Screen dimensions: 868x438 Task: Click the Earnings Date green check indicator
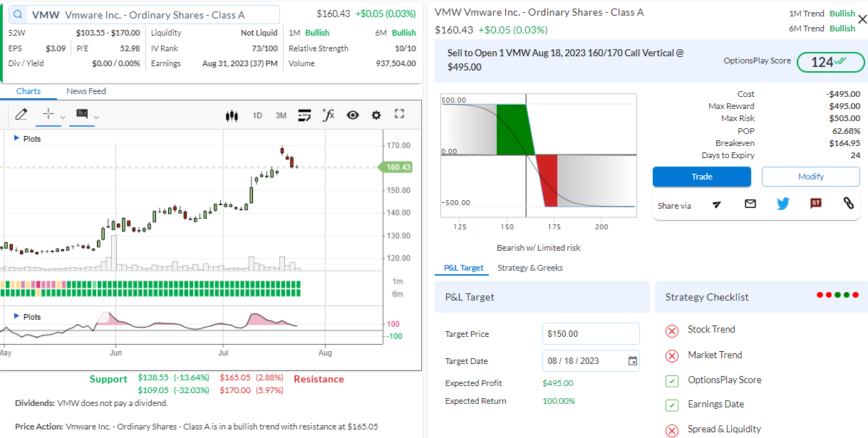coord(672,405)
